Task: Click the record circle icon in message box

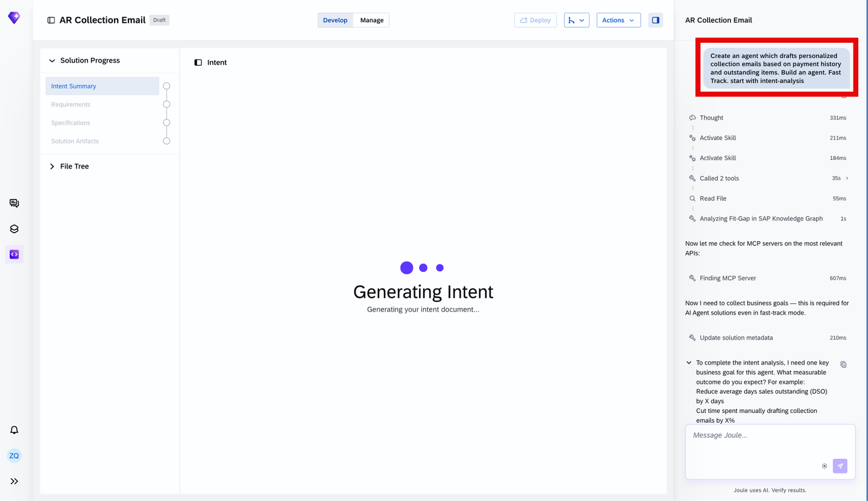Action: (x=825, y=466)
